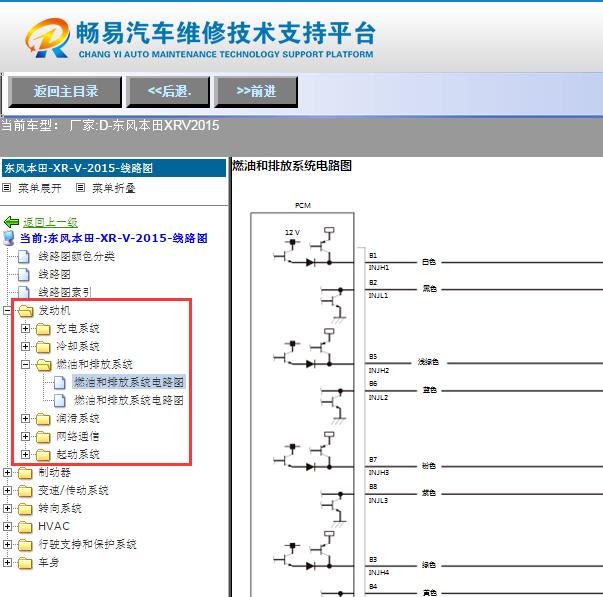Click the INJH1 pin label
603x597 pixels.
coord(379,267)
